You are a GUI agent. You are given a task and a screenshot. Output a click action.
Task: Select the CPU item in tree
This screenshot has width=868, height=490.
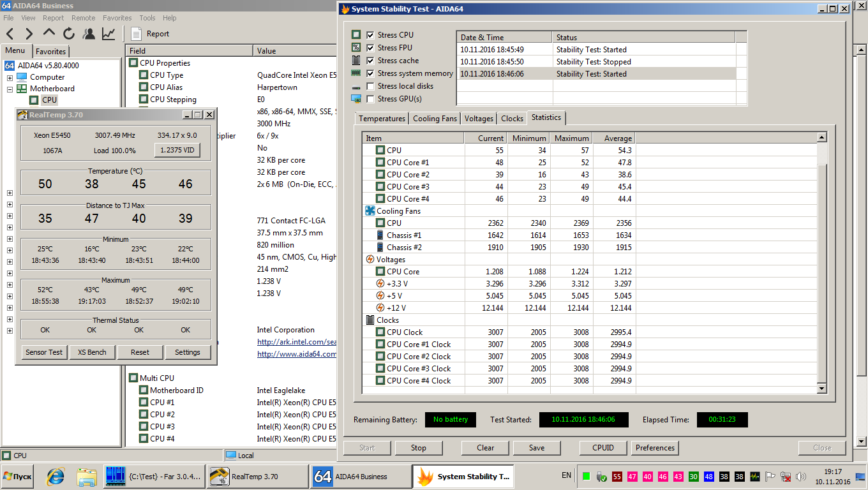point(49,100)
